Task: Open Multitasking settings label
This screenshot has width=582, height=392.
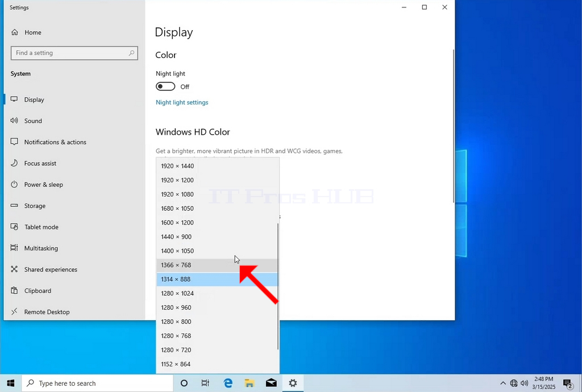Action: point(41,248)
